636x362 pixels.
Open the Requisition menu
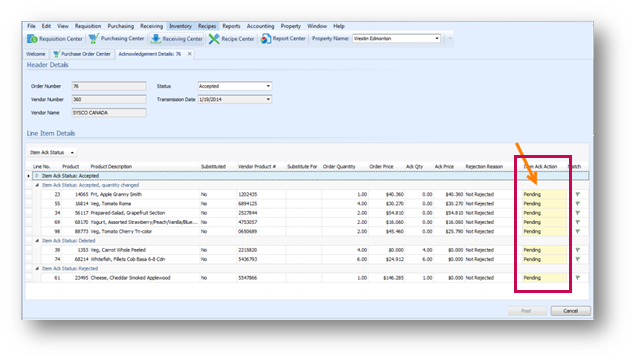[88, 26]
